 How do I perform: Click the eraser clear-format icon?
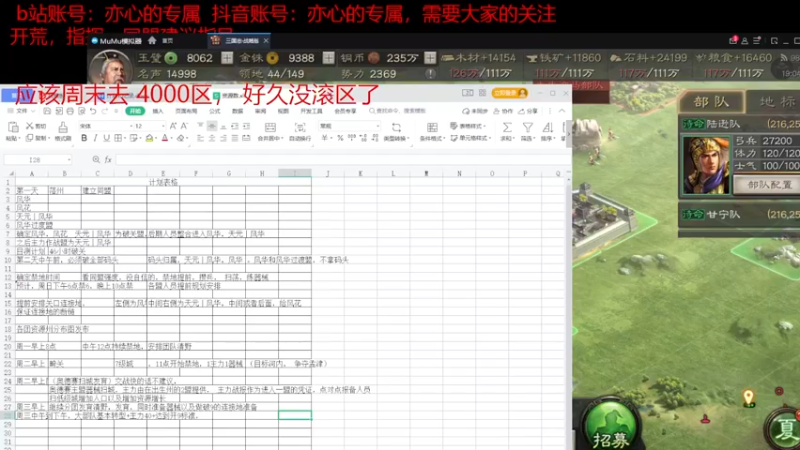coord(181,138)
